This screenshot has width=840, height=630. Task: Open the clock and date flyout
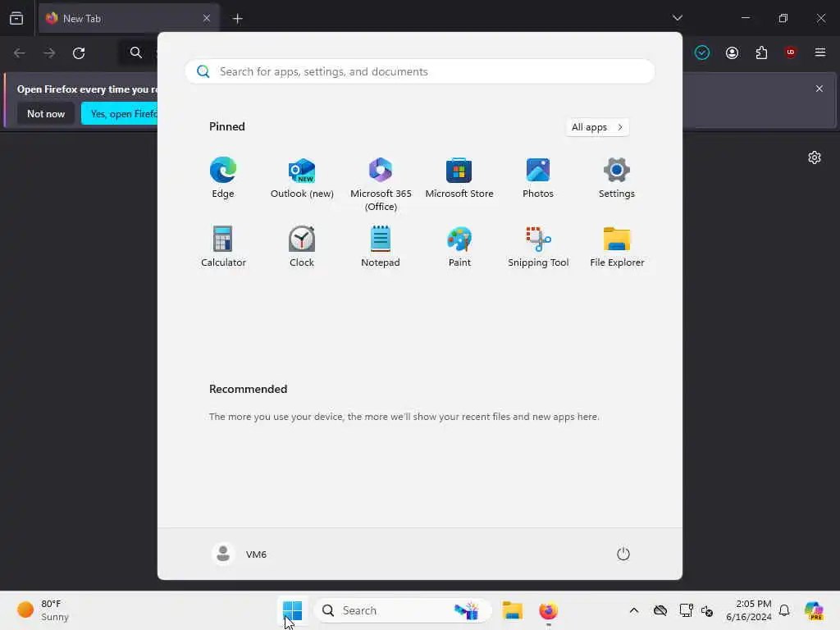748,610
